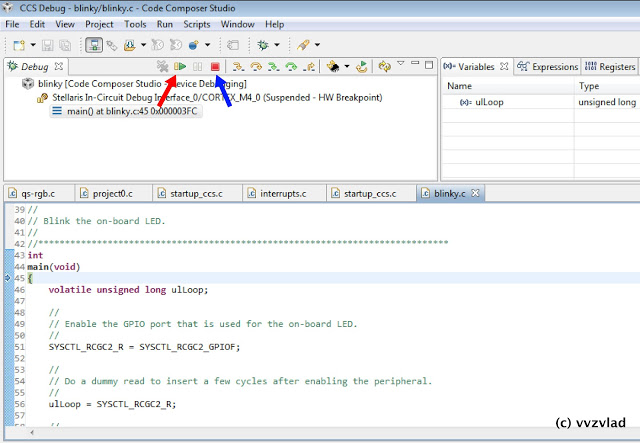Open the Scripts menu
The image size is (640, 443).
[197, 24]
